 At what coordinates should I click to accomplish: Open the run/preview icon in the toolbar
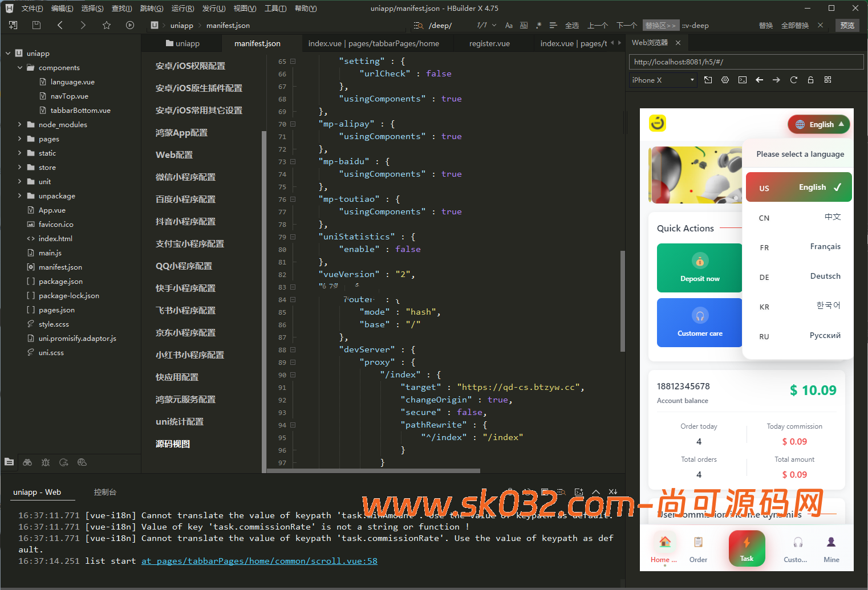point(130,25)
